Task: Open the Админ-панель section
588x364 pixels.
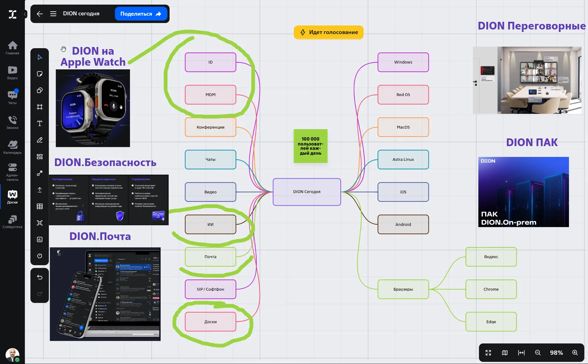Action: coord(12,172)
